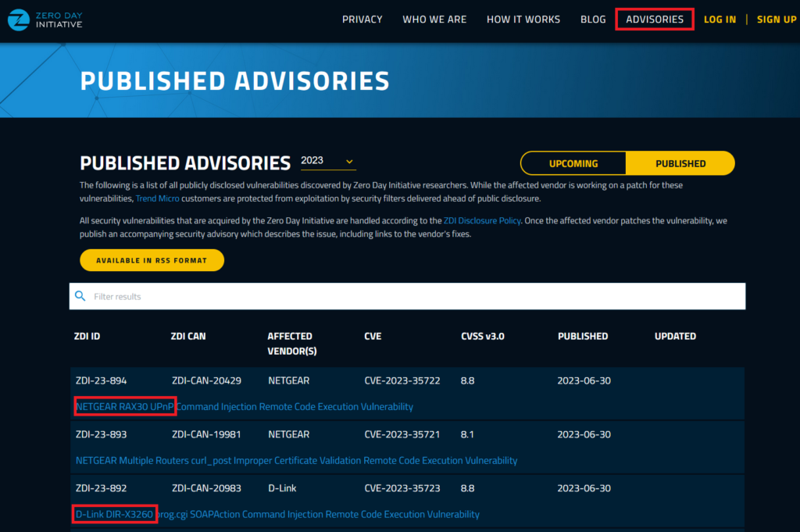800x532 pixels.
Task: Click the Sign Up link
Action: tap(776, 20)
